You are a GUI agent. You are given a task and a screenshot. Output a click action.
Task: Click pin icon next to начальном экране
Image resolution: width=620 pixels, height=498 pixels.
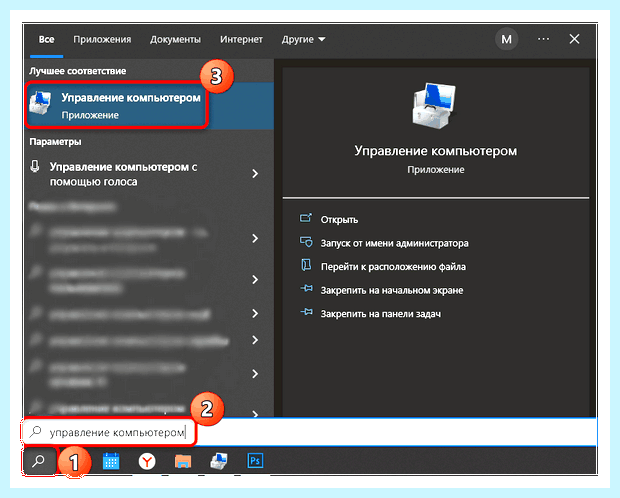pos(306,289)
